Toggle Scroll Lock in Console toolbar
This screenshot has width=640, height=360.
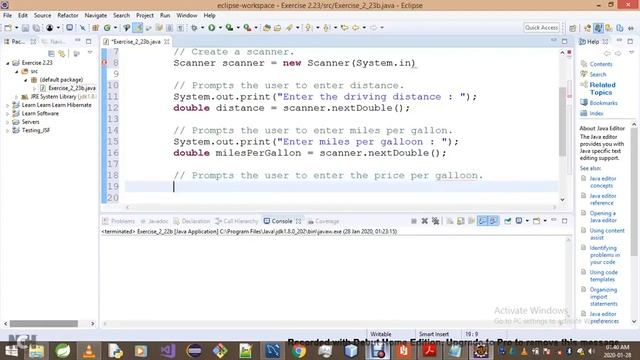coord(461,221)
